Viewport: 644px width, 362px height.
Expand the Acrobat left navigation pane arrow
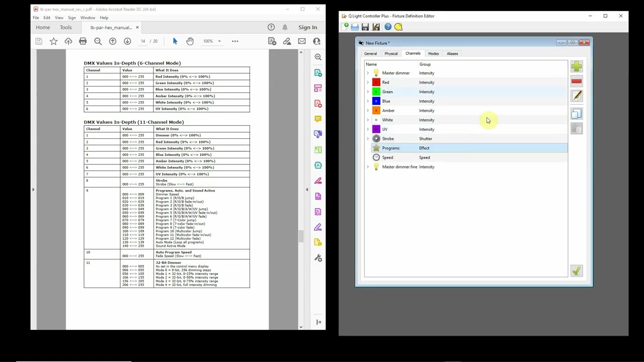click(33, 190)
